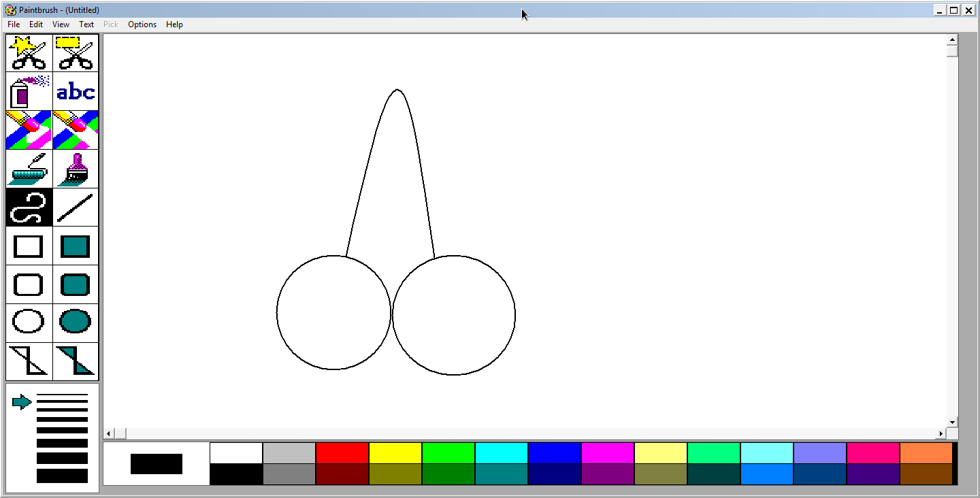Select the Curve tool

pos(29,207)
